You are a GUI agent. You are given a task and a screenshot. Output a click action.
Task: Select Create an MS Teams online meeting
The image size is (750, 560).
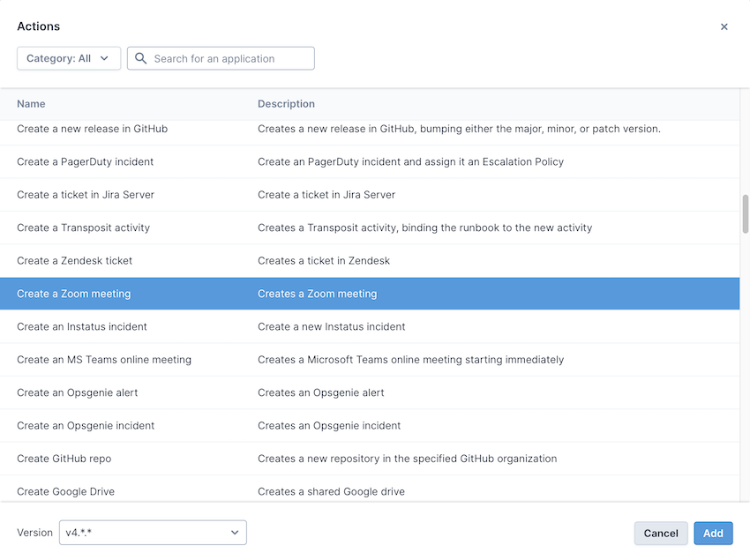point(104,360)
